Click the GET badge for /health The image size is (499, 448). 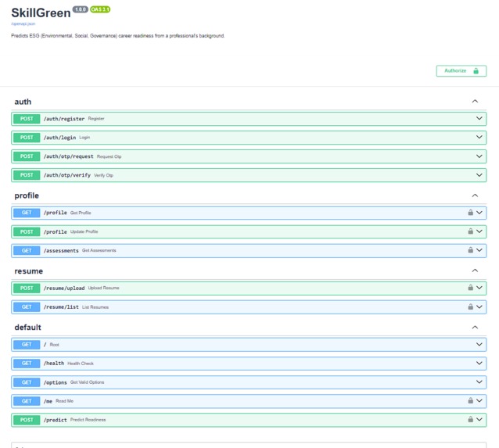click(27, 364)
